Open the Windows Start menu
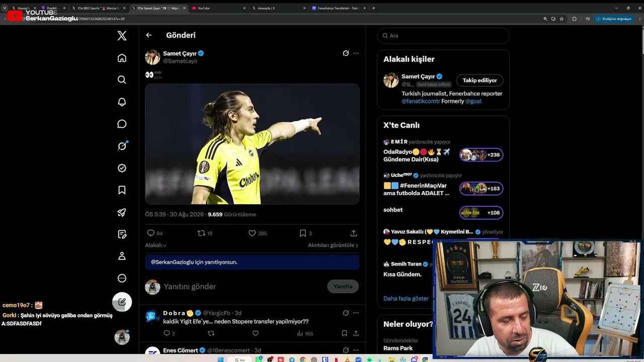Image resolution: width=644 pixels, height=362 pixels. point(220,359)
